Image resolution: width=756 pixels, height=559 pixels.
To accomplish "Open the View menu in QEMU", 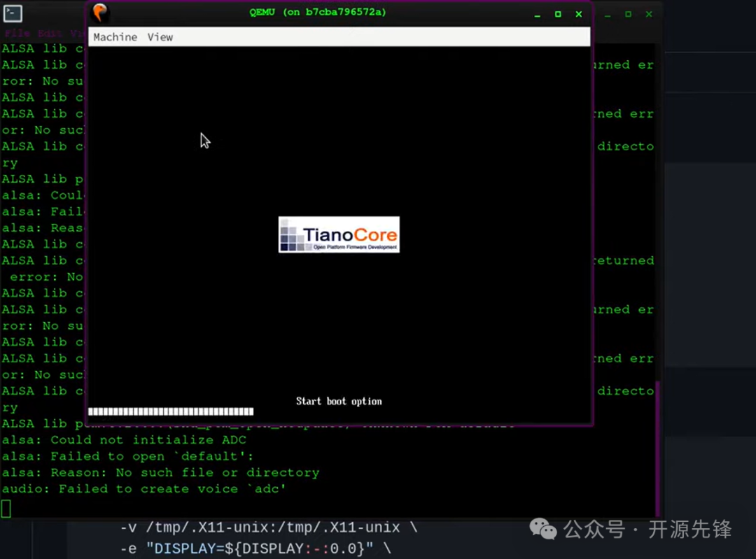I will click(160, 37).
